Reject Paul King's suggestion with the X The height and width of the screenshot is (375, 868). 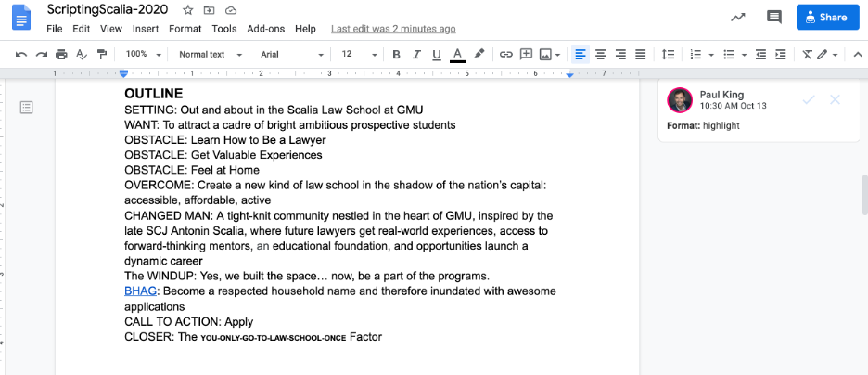tap(836, 99)
